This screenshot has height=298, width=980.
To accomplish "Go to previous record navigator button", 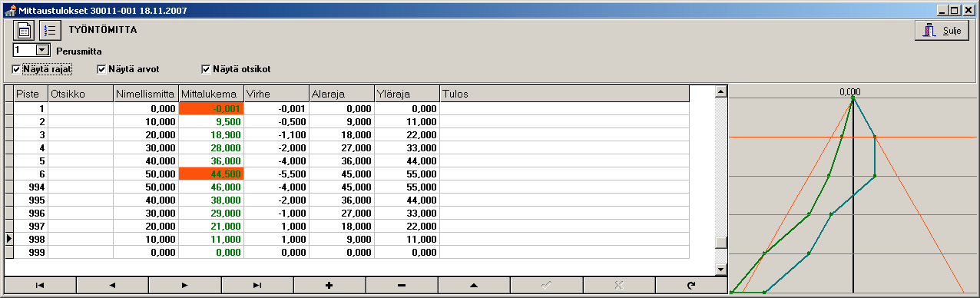I will tap(112, 285).
